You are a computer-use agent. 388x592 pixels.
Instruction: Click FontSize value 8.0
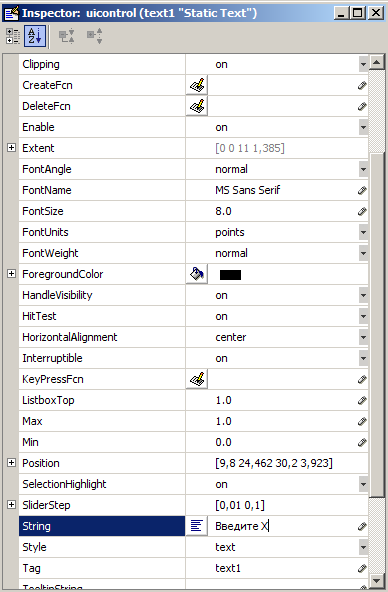coord(223,211)
